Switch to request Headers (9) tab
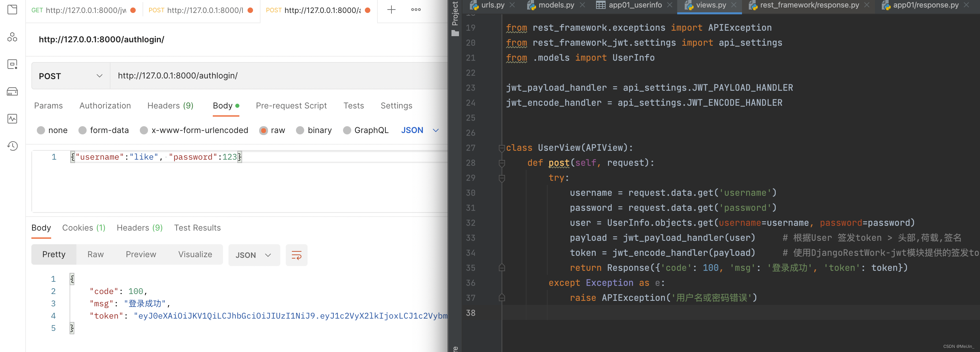980x352 pixels. coord(170,106)
